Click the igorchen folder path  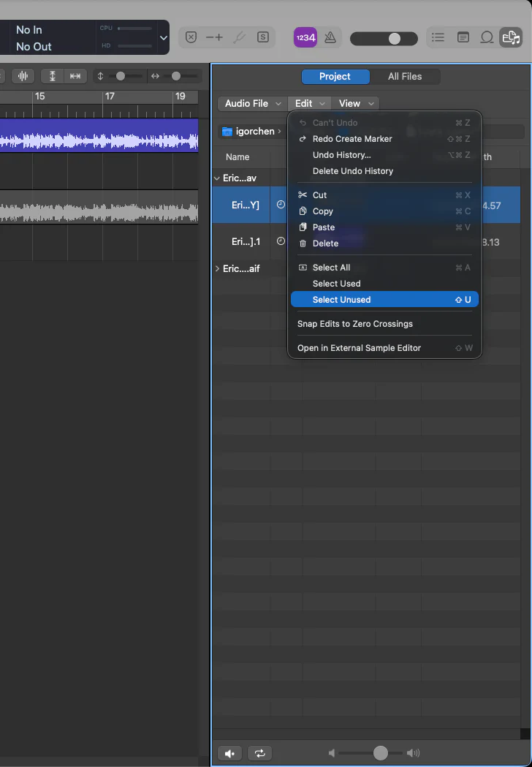pos(251,131)
